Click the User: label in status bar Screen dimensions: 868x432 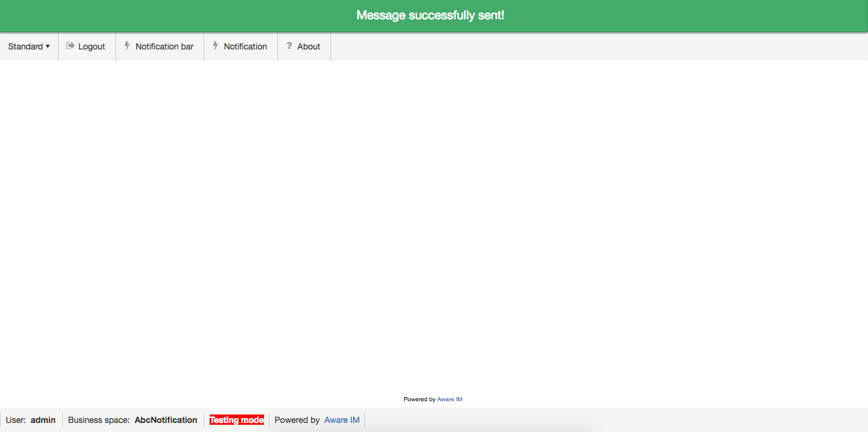coord(16,420)
